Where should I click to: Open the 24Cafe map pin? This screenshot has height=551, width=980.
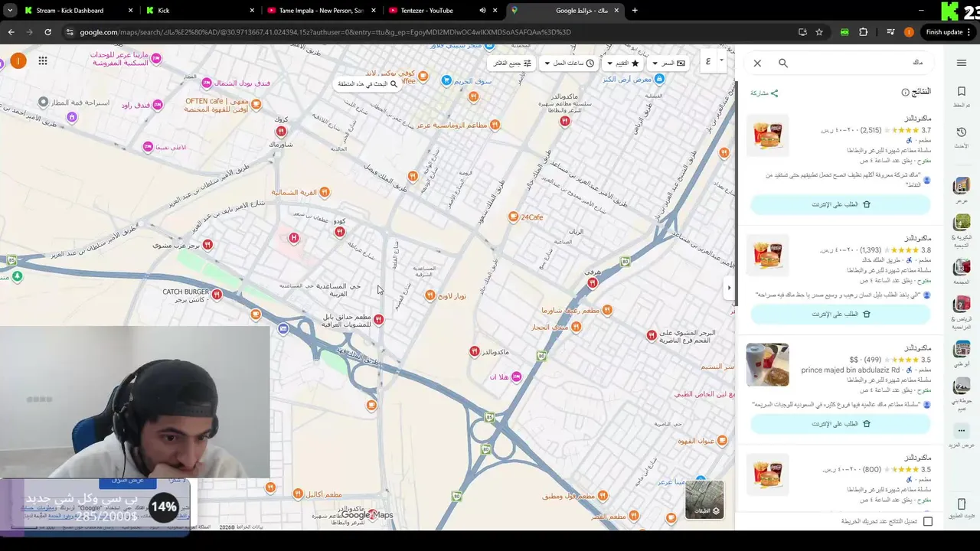pos(514,217)
